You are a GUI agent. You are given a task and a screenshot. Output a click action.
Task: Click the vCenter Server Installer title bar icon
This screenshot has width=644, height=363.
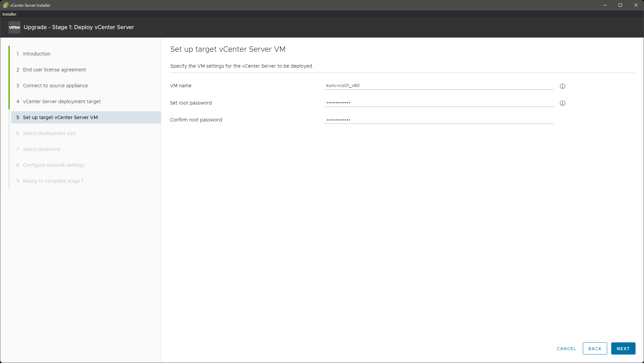tap(5, 5)
